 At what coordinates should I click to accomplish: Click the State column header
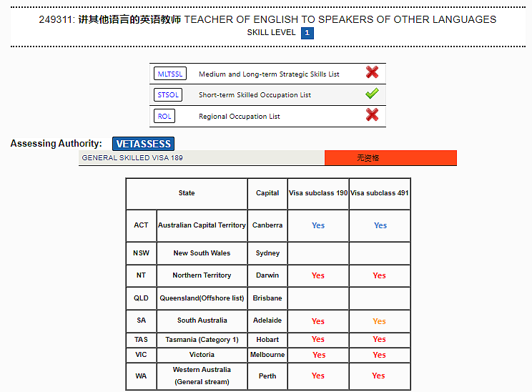click(187, 193)
